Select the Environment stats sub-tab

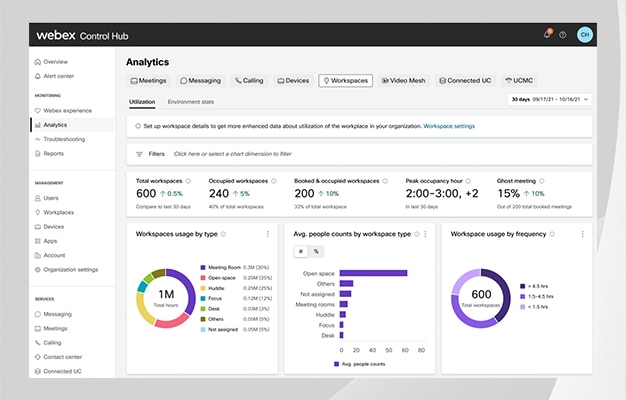191,102
